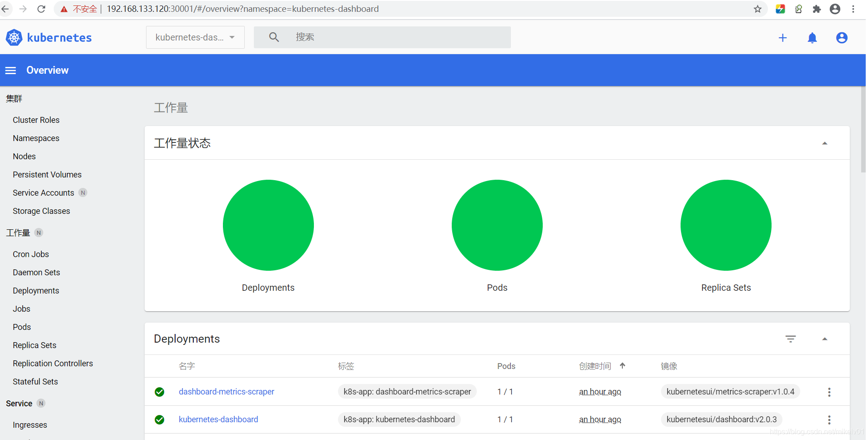Image resolution: width=868 pixels, height=440 pixels.
Task: Click status checkmark of kubernetes-dashboard
Action: coord(159,420)
